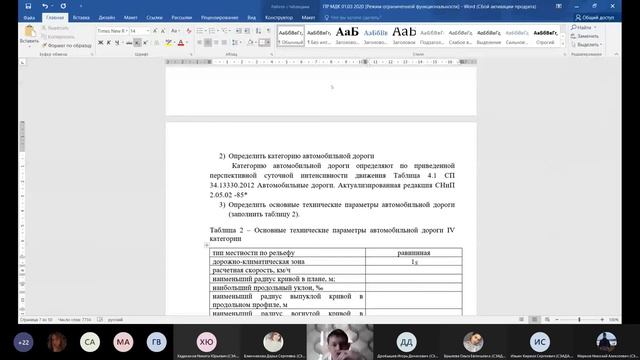Open the Paragraph dialog launcher (Абзац)

coord(272,54)
